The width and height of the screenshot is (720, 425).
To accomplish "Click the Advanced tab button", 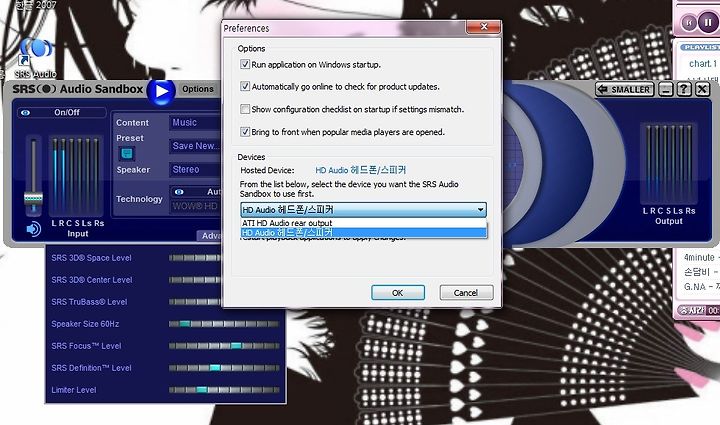I will (x=210, y=235).
